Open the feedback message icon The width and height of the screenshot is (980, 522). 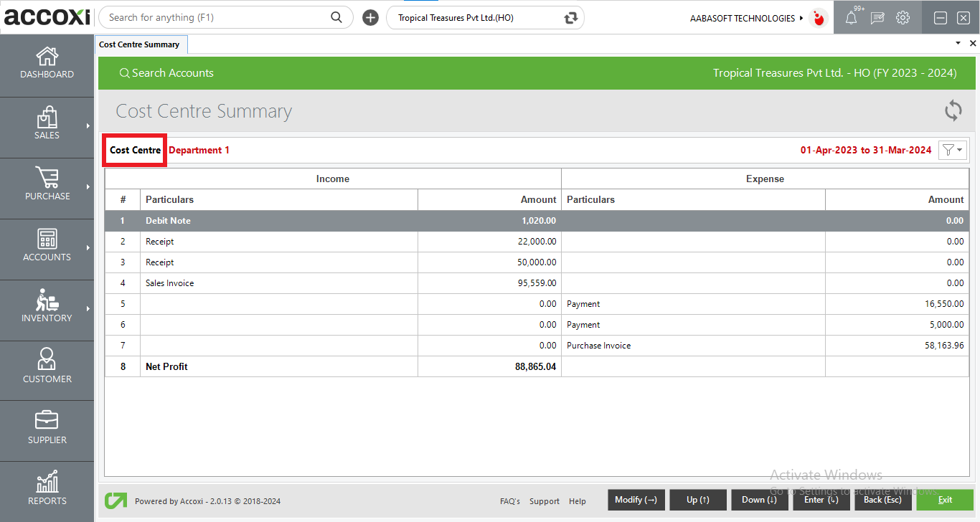[877, 17]
